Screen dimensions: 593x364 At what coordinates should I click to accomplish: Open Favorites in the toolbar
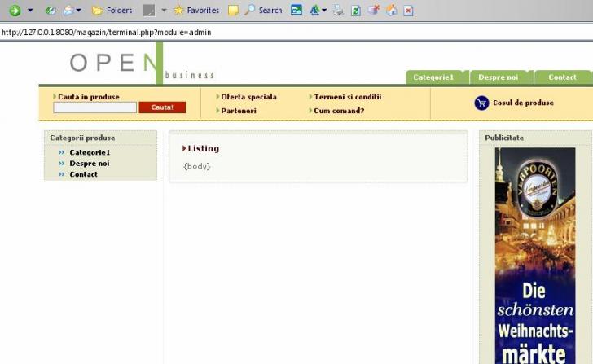pyautogui.click(x=195, y=11)
